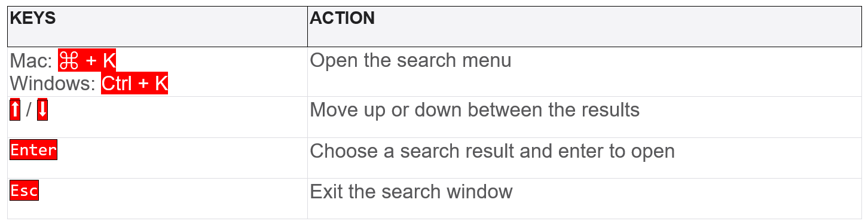Click the Mac ⌘ + K shortcut badge
The image size is (868, 224).
click(x=91, y=60)
